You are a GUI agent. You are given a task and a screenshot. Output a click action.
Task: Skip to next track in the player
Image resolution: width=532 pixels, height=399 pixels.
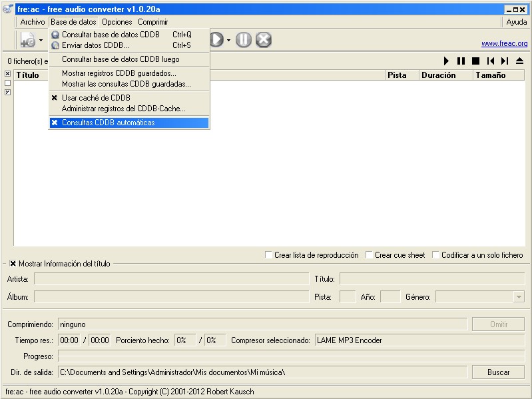505,61
